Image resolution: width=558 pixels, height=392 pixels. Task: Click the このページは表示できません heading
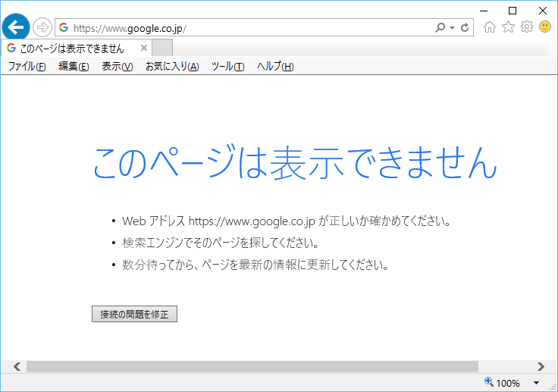tap(295, 163)
